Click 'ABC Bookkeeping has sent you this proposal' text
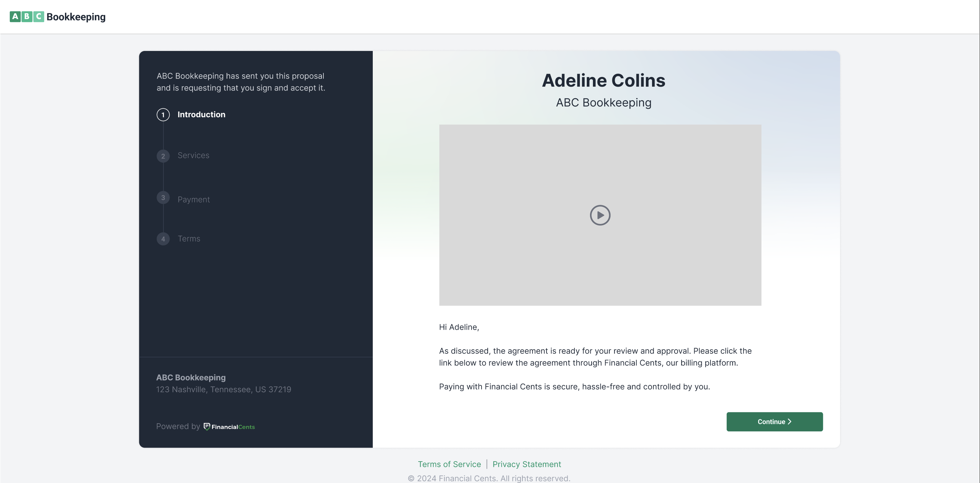Viewport: 980px width, 483px height. (x=241, y=82)
